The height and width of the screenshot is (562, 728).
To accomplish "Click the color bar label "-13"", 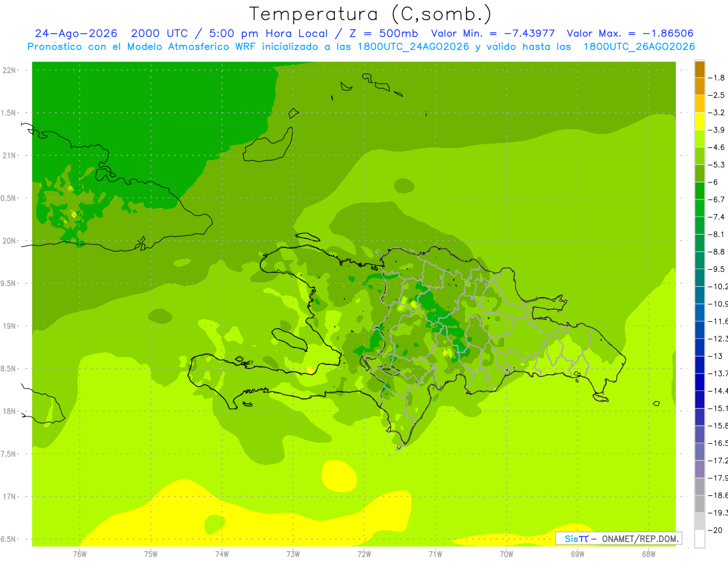I will [x=715, y=356].
